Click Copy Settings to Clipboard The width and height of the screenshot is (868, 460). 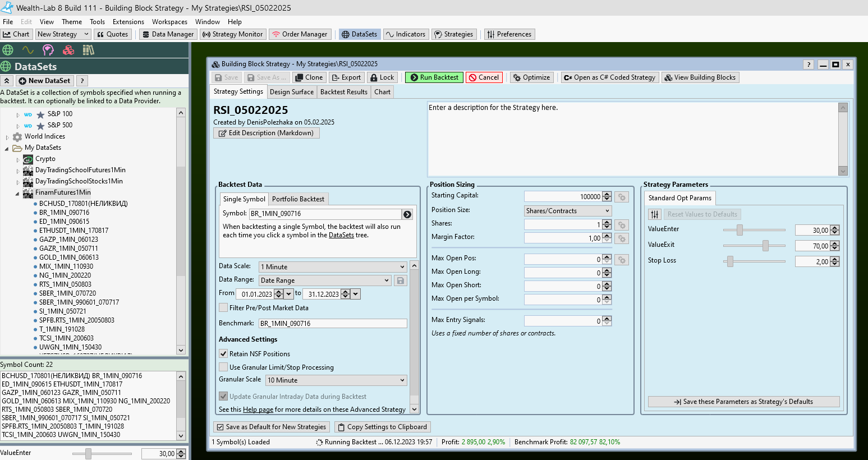click(x=383, y=427)
